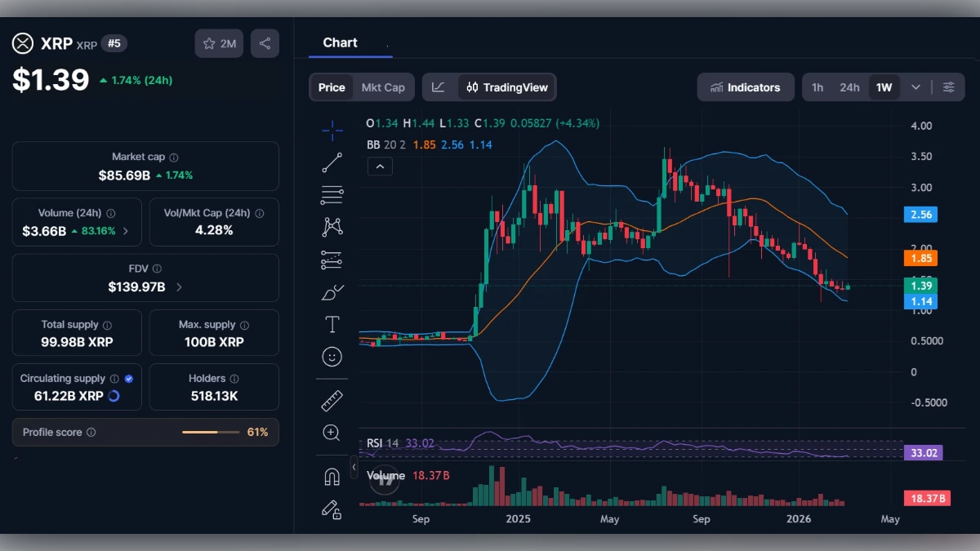980x551 pixels.
Task: Enable the magnet snapping tool
Action: 332,475
